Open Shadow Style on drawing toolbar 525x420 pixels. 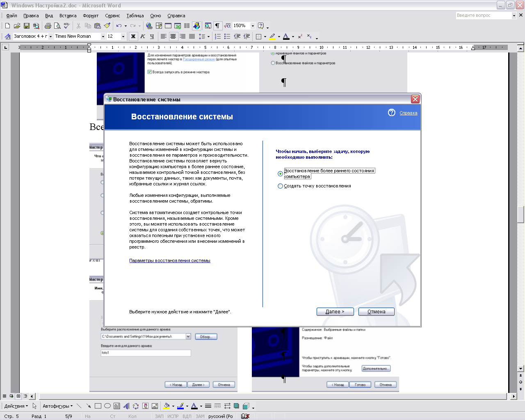tap(237, 406)
